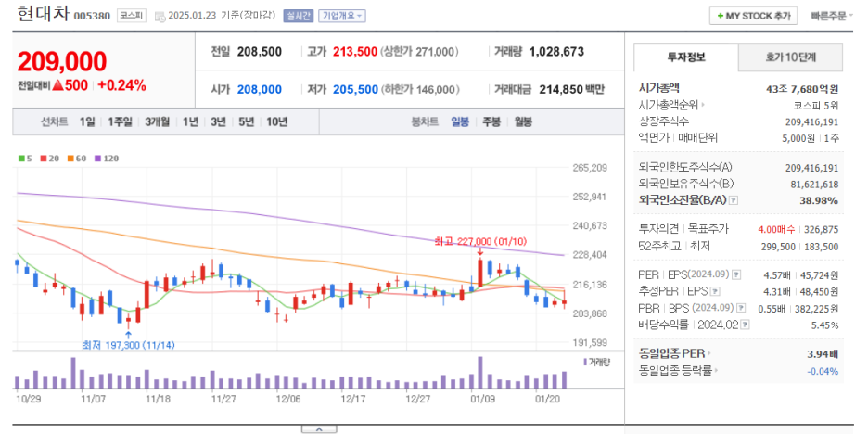The height and width of the screenshot is (434, 868).
Task: Click the 고가 value 213,500
Action: coord(355,52)
